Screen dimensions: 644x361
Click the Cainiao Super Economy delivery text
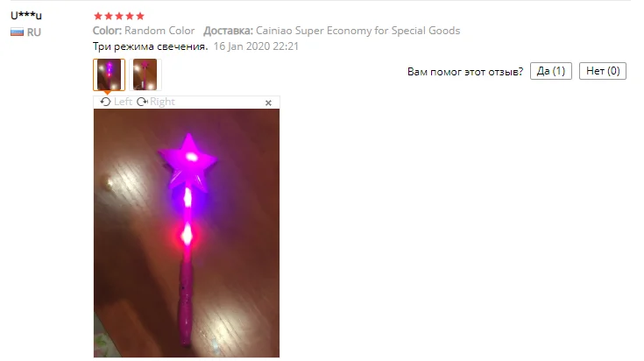357,31
